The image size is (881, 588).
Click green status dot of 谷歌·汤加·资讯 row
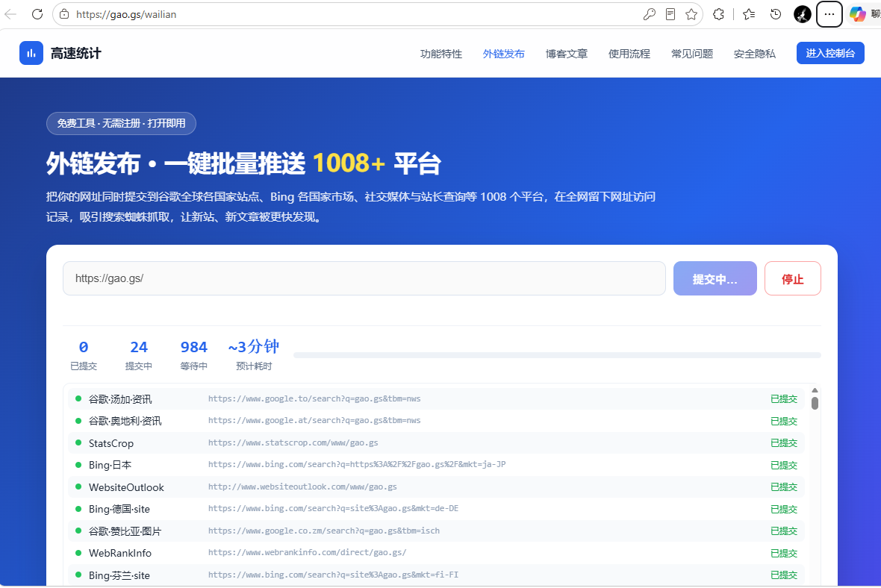[78, 398]
